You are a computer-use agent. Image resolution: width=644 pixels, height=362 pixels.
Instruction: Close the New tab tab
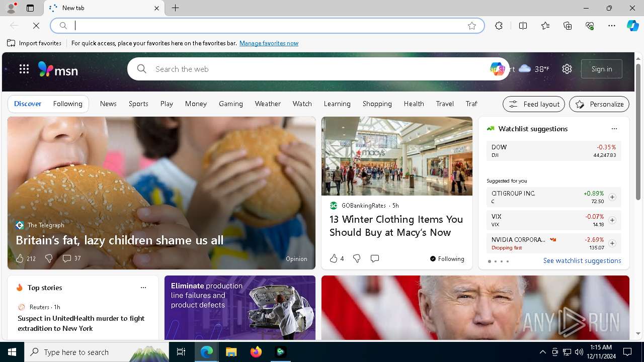click(156, 8)
